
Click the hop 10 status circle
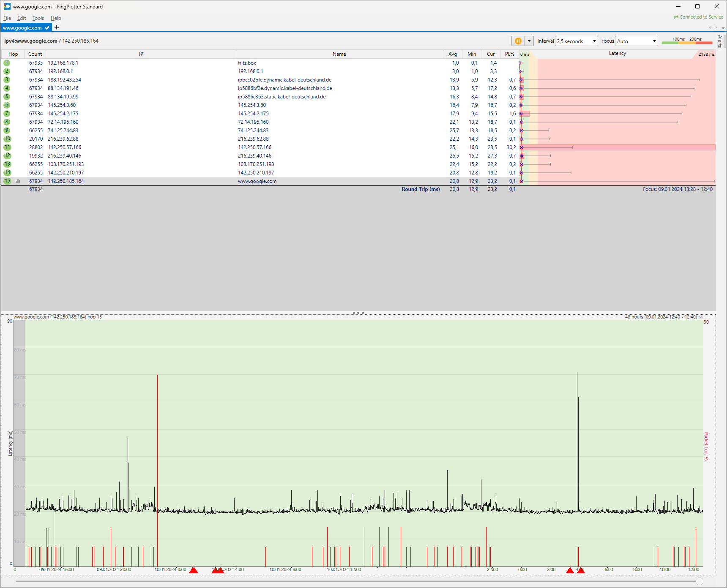click(7, 139)
